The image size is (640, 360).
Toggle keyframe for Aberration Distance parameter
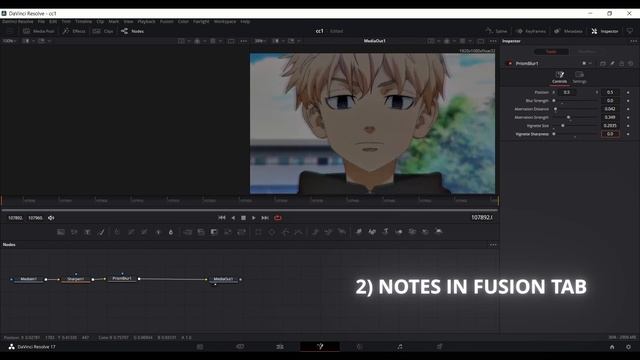[628, 109]
